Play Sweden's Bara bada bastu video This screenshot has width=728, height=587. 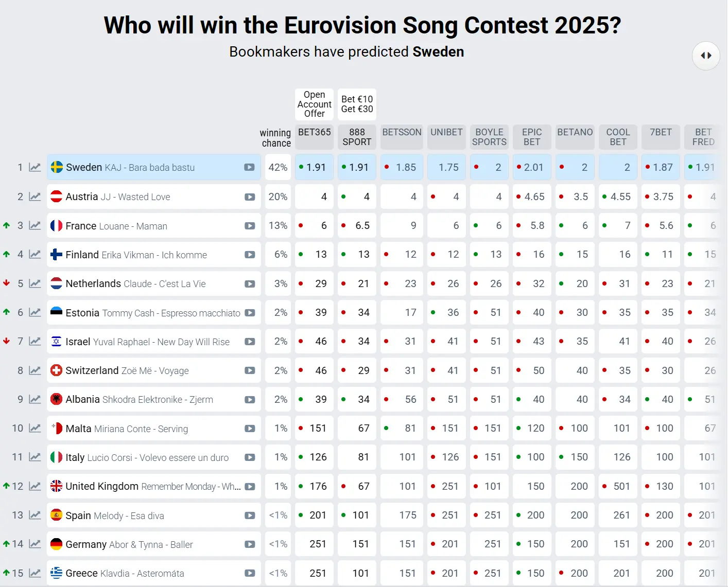pyautogui.click(x=249, y=167)
